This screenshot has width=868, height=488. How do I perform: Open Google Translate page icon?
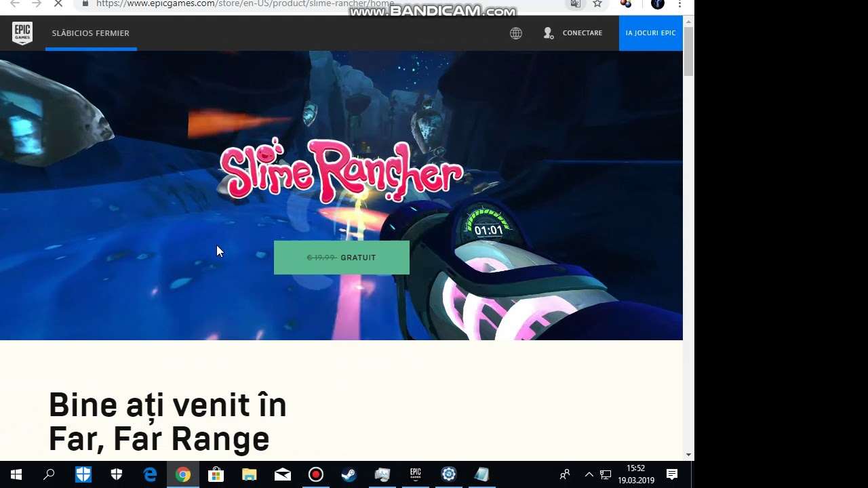pos(575,3)
